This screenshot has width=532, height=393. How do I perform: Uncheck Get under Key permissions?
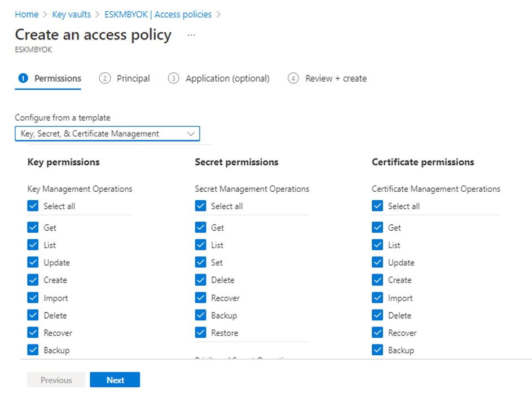point(33,227)
